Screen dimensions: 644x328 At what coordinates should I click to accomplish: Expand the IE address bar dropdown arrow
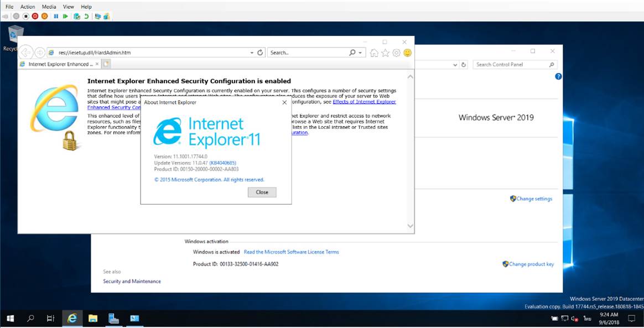click(x=252, y=53)
